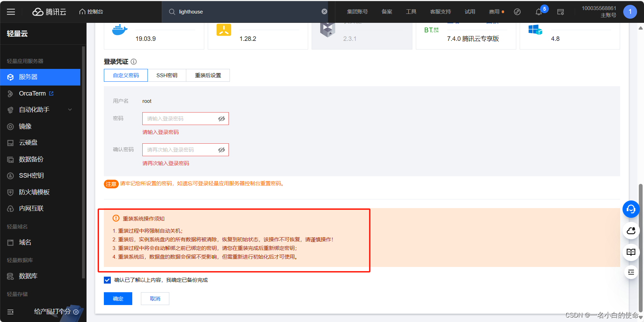This screenshot has height=322, width=644.
Task: Clear the lighthouse search text
Action: point(324,11)
